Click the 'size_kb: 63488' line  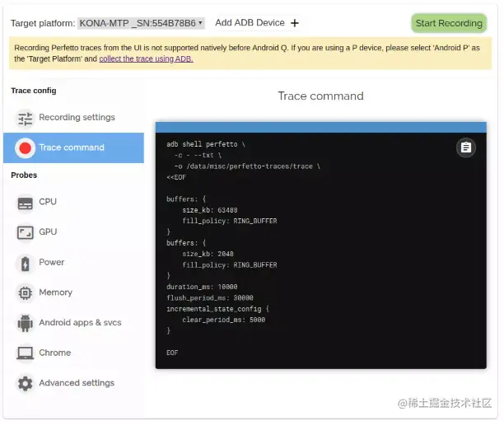point(210,210)
